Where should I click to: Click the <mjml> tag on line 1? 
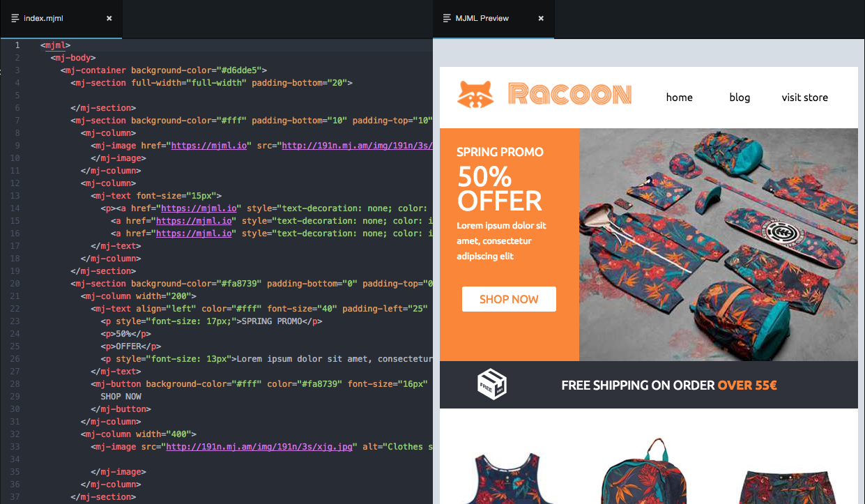point(56,45)
